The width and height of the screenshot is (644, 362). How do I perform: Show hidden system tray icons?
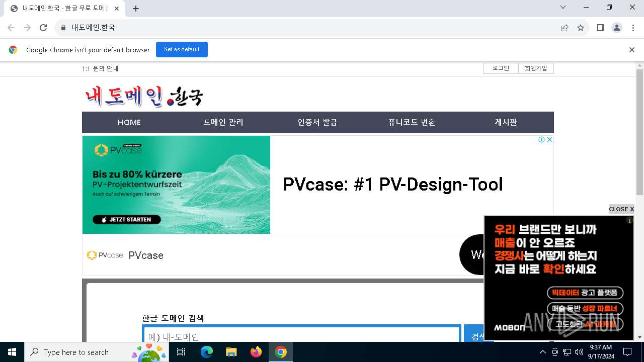pos(542,352)
